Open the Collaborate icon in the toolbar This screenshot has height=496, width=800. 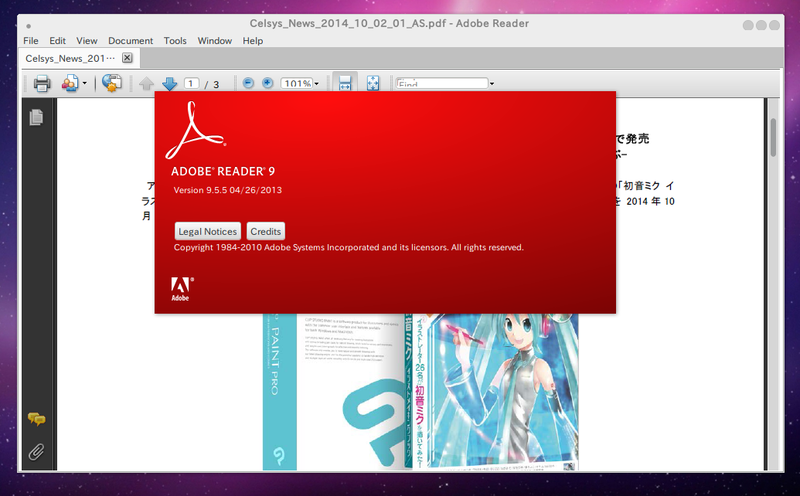[70, 83]
